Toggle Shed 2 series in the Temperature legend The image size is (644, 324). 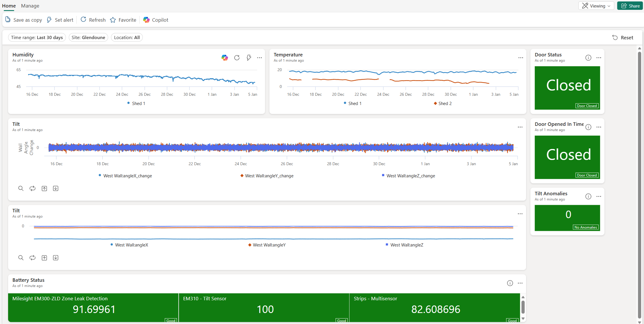click(x=442, y=103)
